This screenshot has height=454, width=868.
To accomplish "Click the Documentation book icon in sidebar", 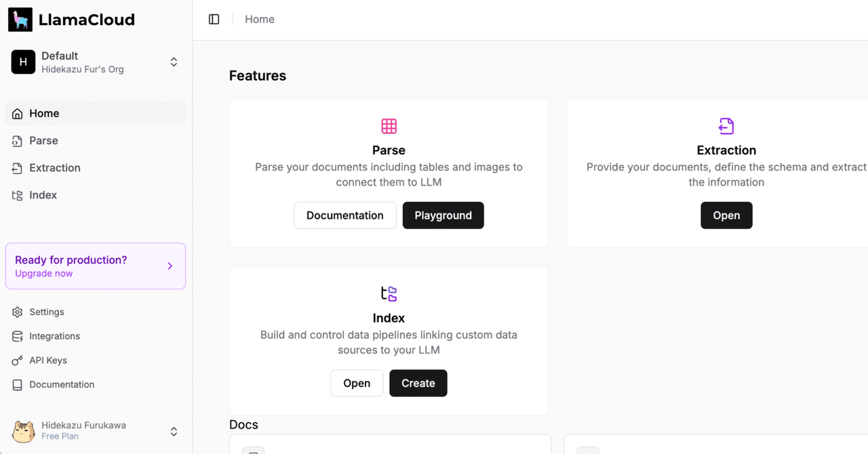I will tap(18, 385).
